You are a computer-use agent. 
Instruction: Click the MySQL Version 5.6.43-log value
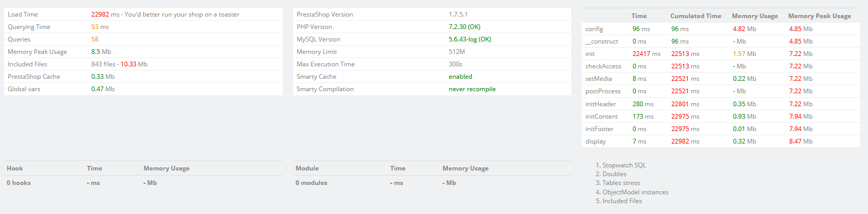(470, 39)
